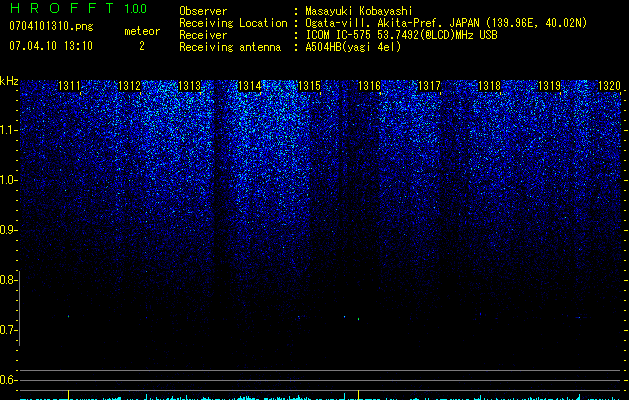Click the yellow meteor marker below 1311
This screenshot has width=629, height=400.
coord(69,394)
